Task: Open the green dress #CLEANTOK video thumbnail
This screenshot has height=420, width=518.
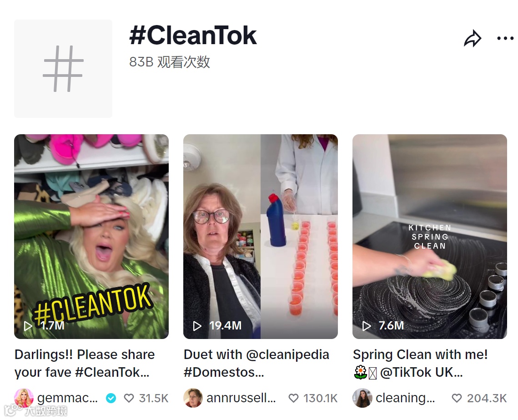Action: [91, 236]
